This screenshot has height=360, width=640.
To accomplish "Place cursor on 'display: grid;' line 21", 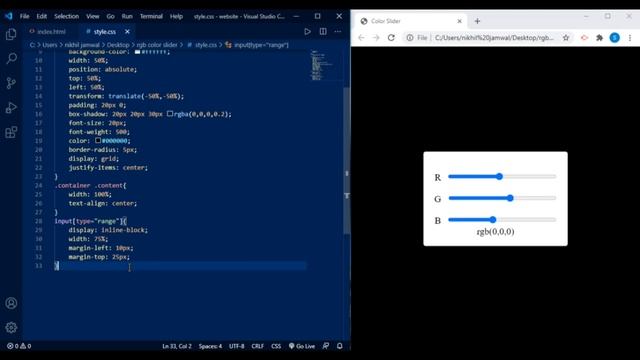I will pos(93,158).
